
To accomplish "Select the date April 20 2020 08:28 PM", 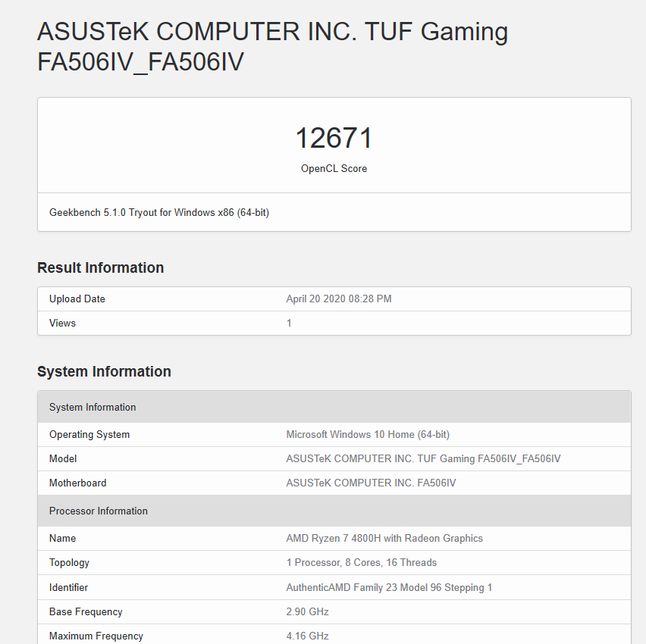I will (x=339, y=299).
